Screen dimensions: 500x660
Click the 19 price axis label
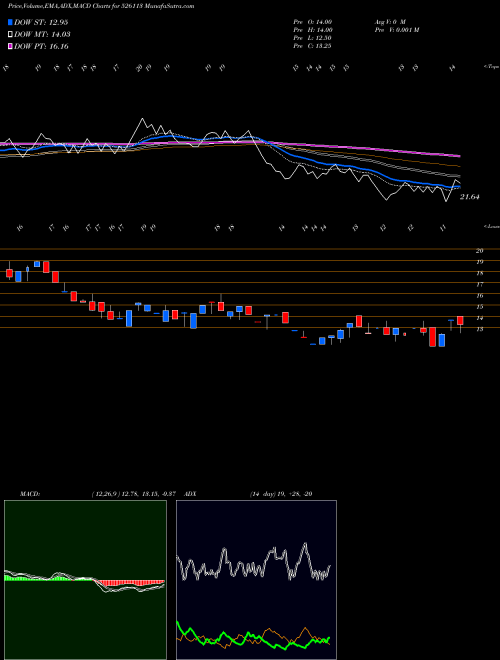479,262
